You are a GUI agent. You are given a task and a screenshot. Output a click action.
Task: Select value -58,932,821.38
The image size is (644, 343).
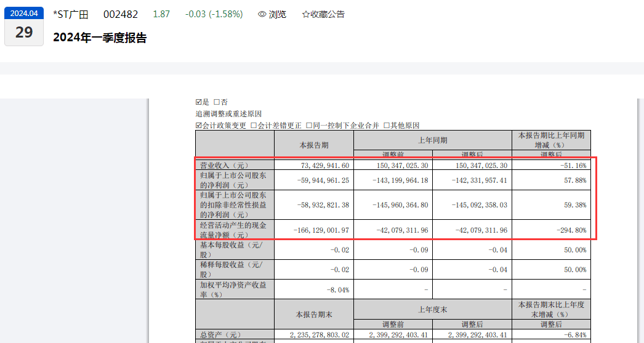point(323,205)
